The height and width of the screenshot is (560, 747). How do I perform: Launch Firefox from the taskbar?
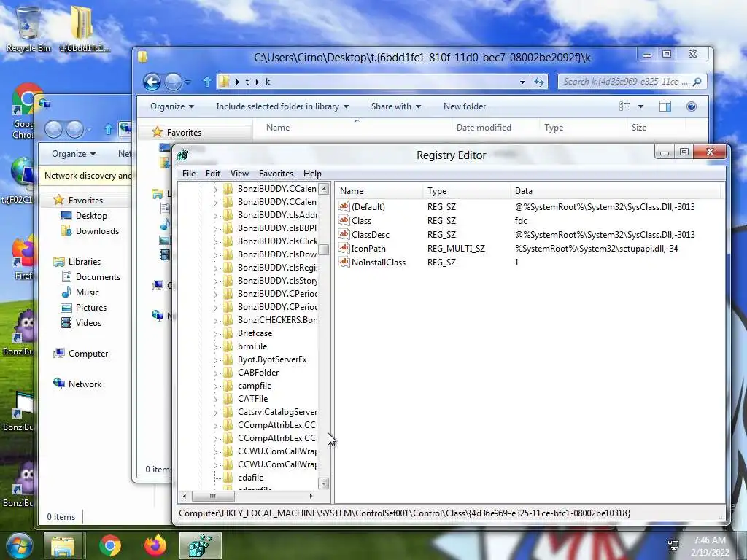(155, 545)
